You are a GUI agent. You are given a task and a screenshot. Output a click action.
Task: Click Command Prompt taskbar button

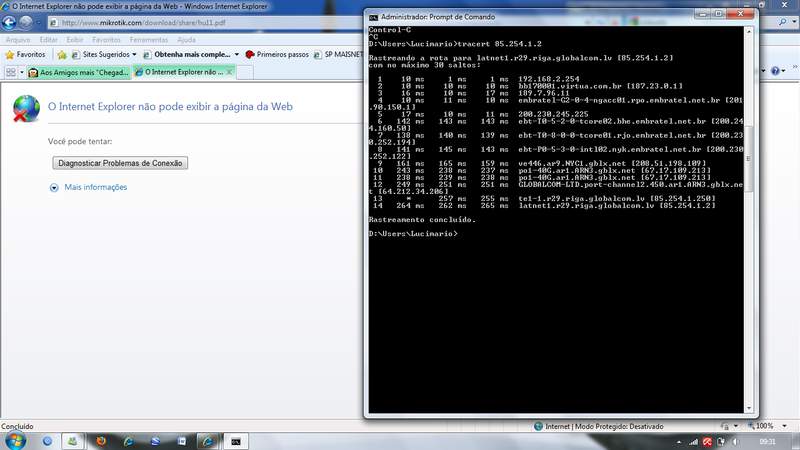pyautogui.click(x=236, y=441)
